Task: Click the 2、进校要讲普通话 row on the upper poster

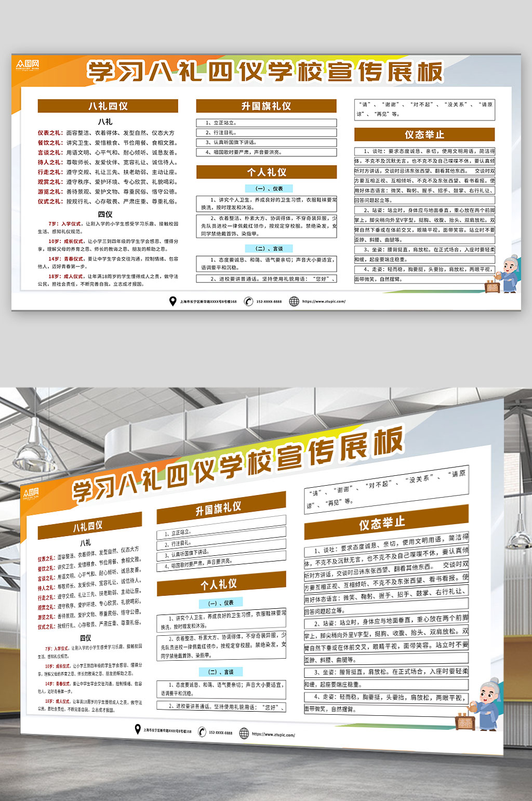Action: (266, 279)
